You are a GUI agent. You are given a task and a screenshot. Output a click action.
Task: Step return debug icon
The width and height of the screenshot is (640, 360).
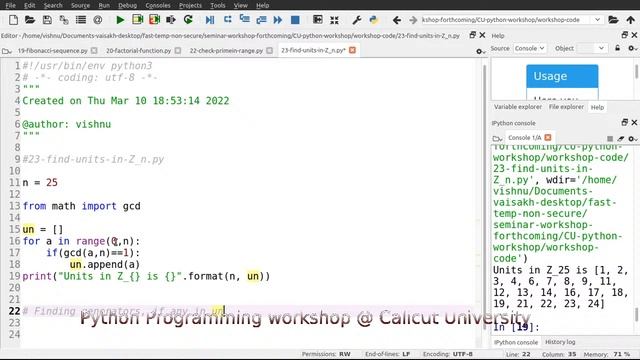[261, 20]
